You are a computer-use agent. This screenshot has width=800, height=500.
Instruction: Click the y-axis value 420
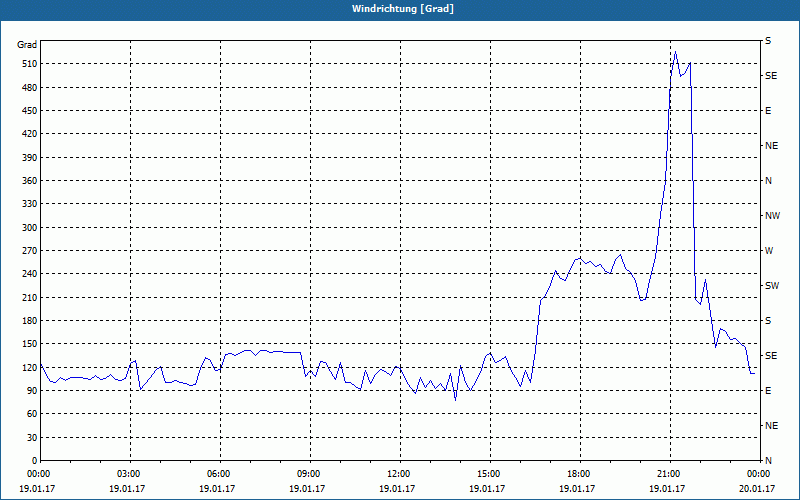pos(30,134)
